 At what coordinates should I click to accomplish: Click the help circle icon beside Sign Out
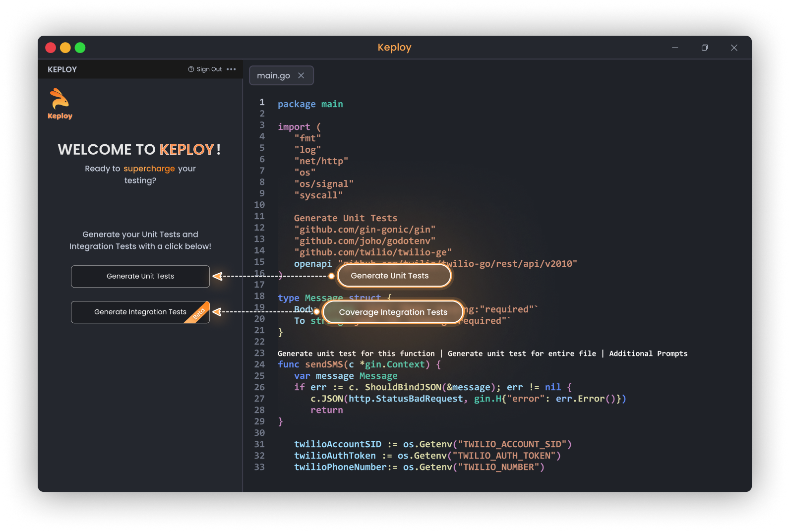tap(191, 69)
